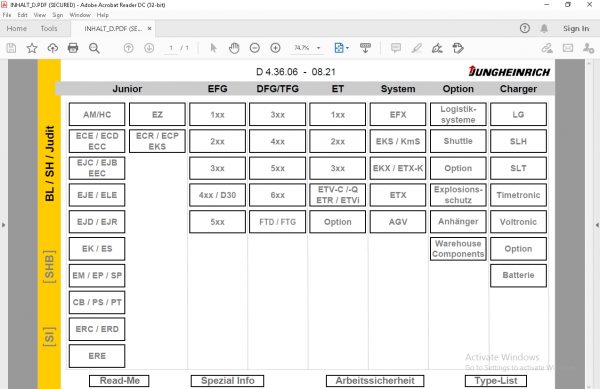Viewport: 600px width, 389px height.
Task: Go to previous page arrow
Action: (x=129, y=48)
